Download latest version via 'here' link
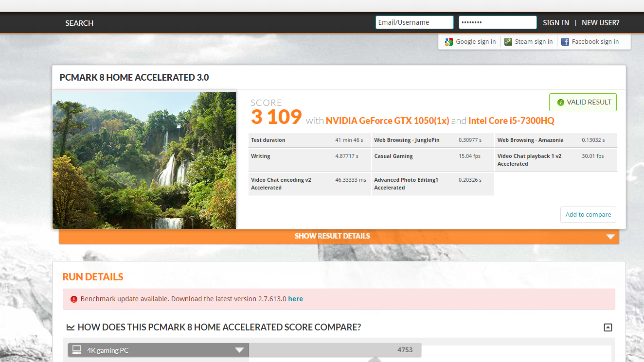644x362 pixels. tap(295, 299)
